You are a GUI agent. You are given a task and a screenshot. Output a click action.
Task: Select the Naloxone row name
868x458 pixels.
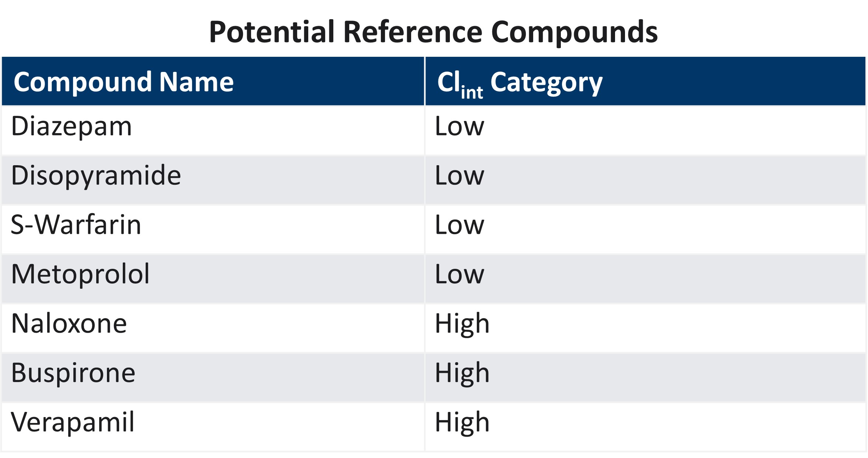coord(69,323)
